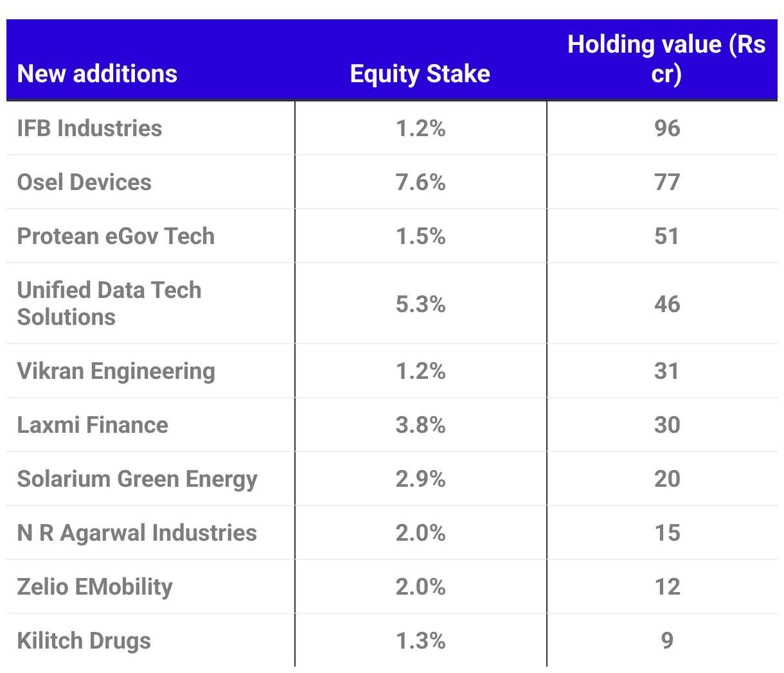Click on Protean eGov Tech
The image size is (784, 673).
tap(116, 236)
